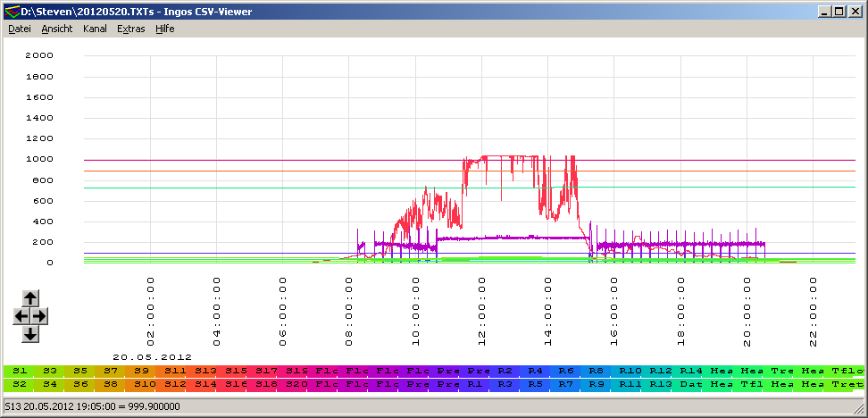Pick the R6 relay channel swatch
This screenshot has width=868, height=418.
click(x=566, y=371)
